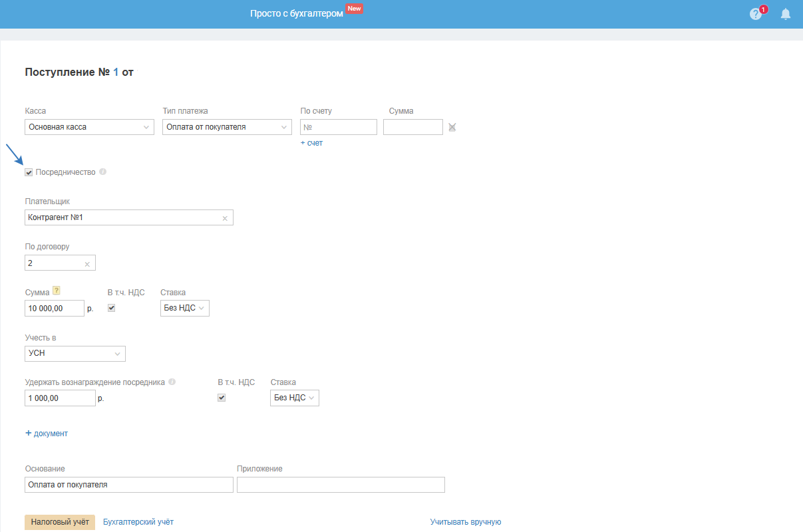This screenshot has height=532, width=803.
Task: Open the Касса dropdown showing Основная касса
Action: click(x=89, y=127)
